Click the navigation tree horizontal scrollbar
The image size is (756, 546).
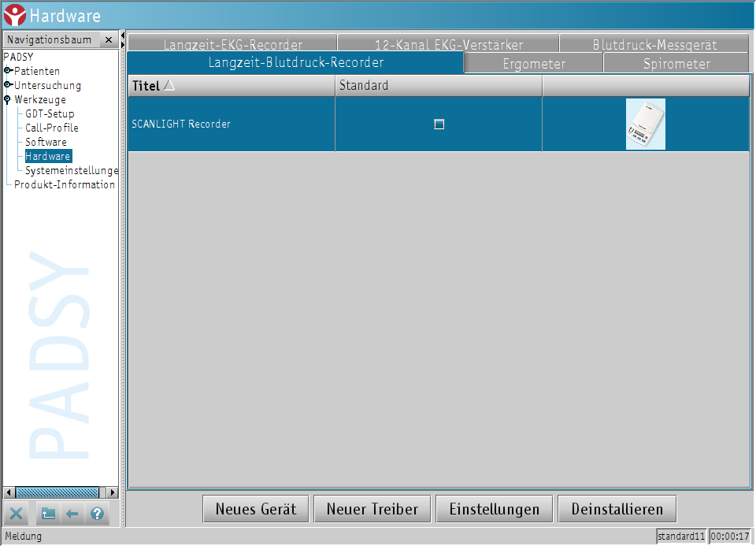click(x=58, y=492)
